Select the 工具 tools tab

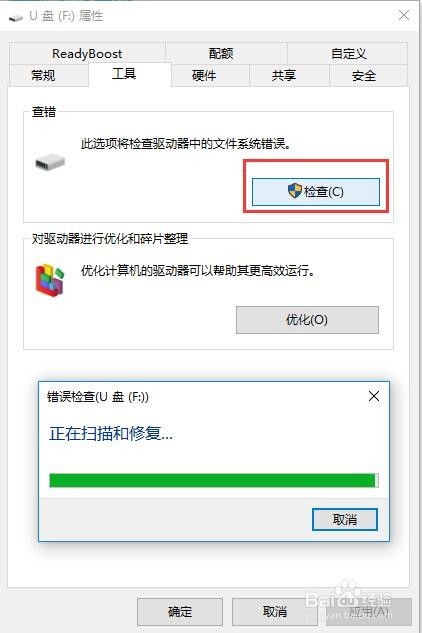[124, 74]
